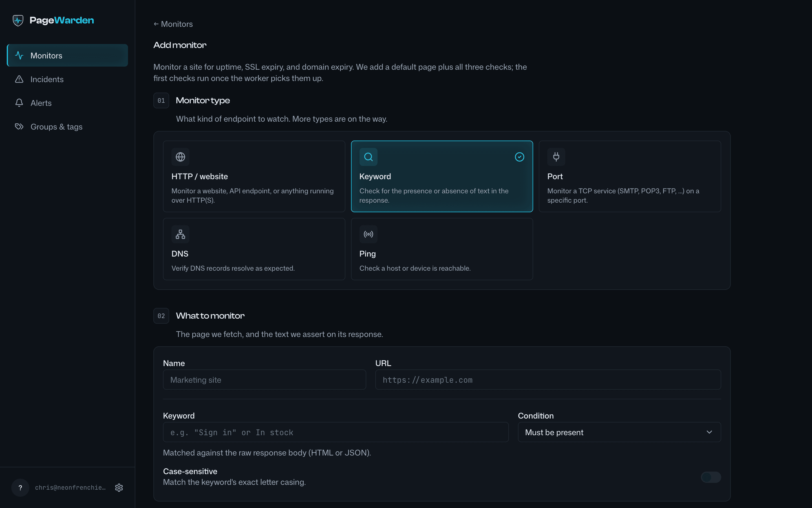Click the PageWarden brand name
Screen dimensions: 812x508
(62, 21)
